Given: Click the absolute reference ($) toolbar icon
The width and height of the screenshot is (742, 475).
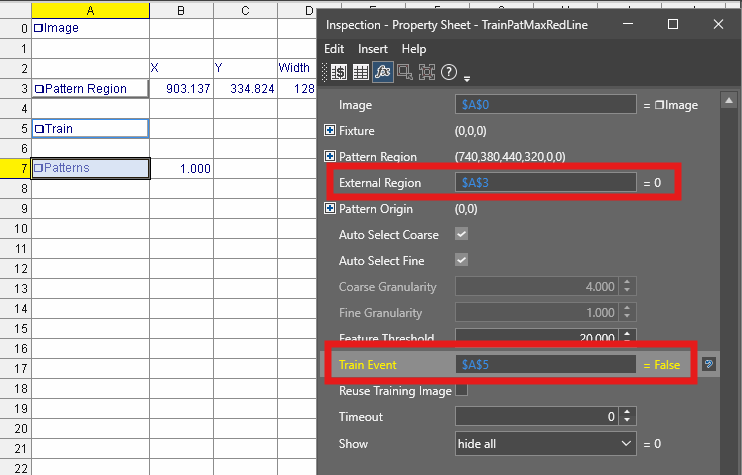Looking at the screenshot, I should (339, 71).
